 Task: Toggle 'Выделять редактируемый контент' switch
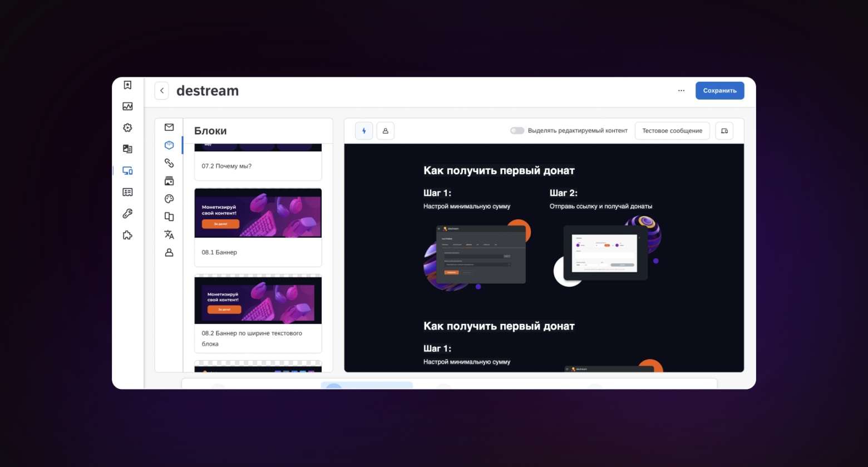point(517,131)
